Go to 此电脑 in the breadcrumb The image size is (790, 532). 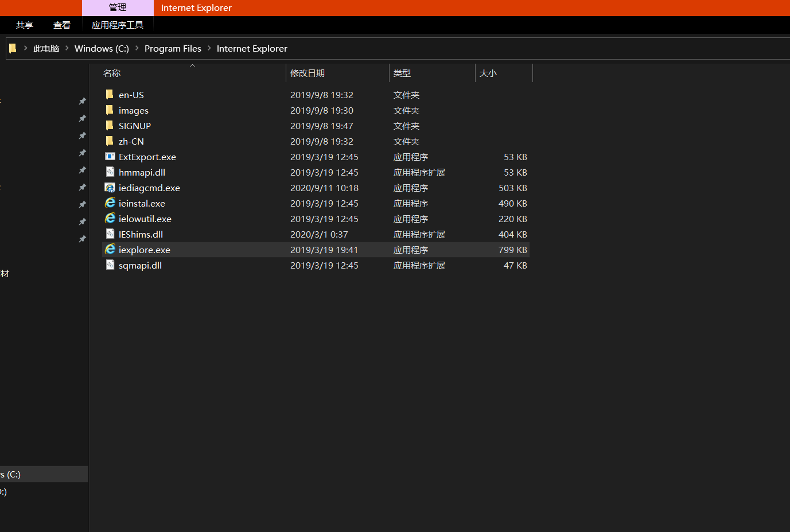click(46, 49)
